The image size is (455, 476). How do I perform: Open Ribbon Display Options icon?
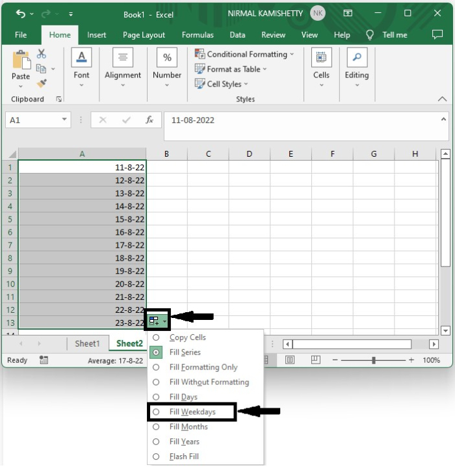click(348, 13)
